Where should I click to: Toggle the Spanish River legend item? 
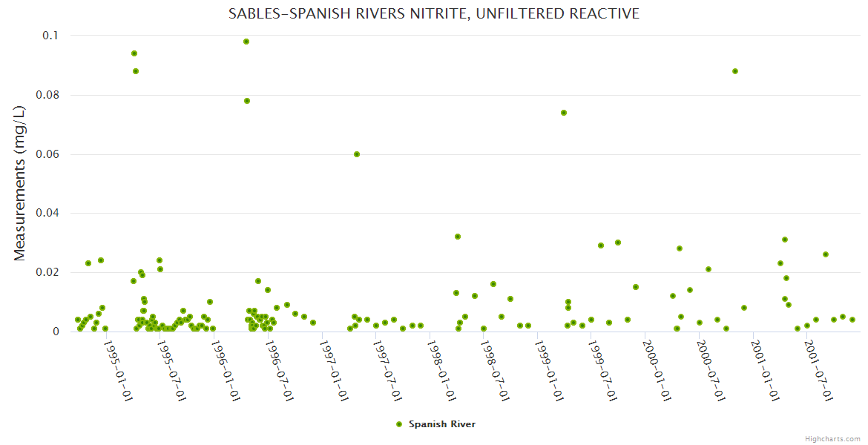pos(441,424)
